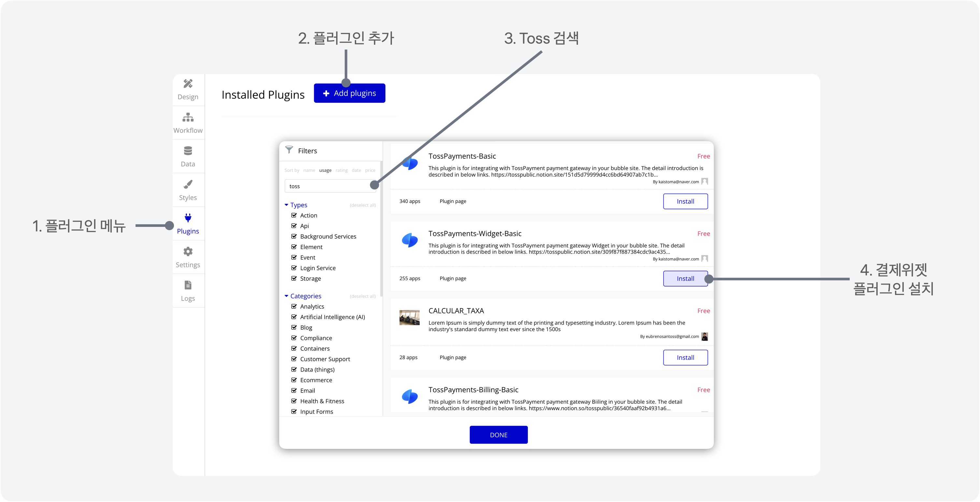
Task: Uncheck the Compliance category checkbox
Action: [294, 338]
